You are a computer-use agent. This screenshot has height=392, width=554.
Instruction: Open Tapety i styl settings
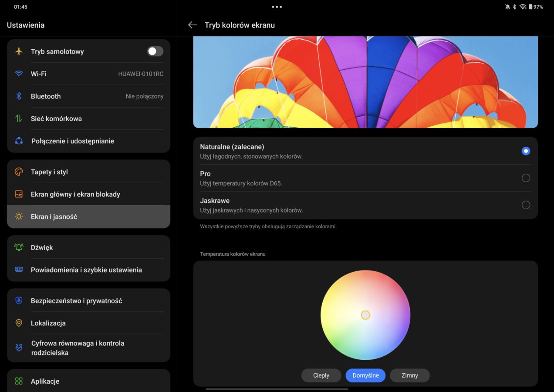(88, 172)
